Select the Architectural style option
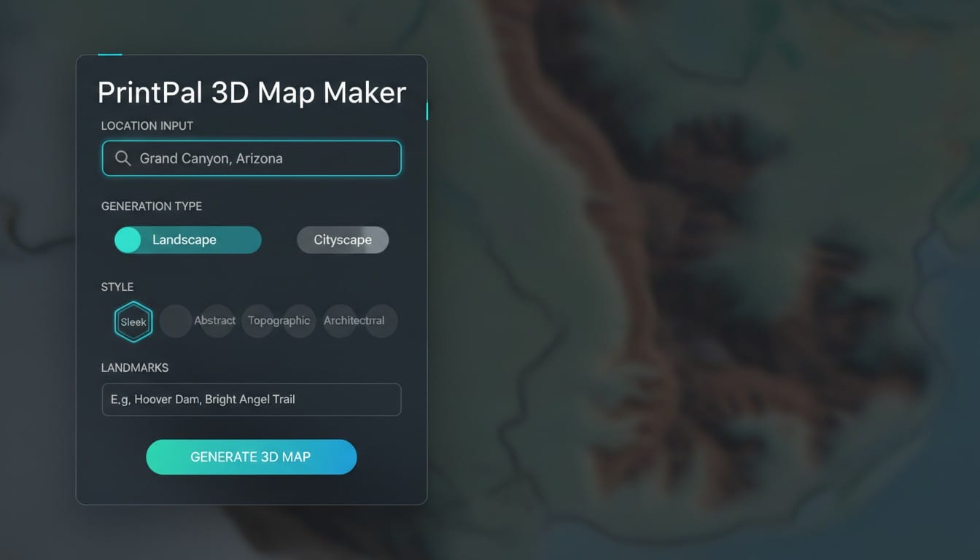Viewport: 980px width, 560px height. click(x=354, y=321)
